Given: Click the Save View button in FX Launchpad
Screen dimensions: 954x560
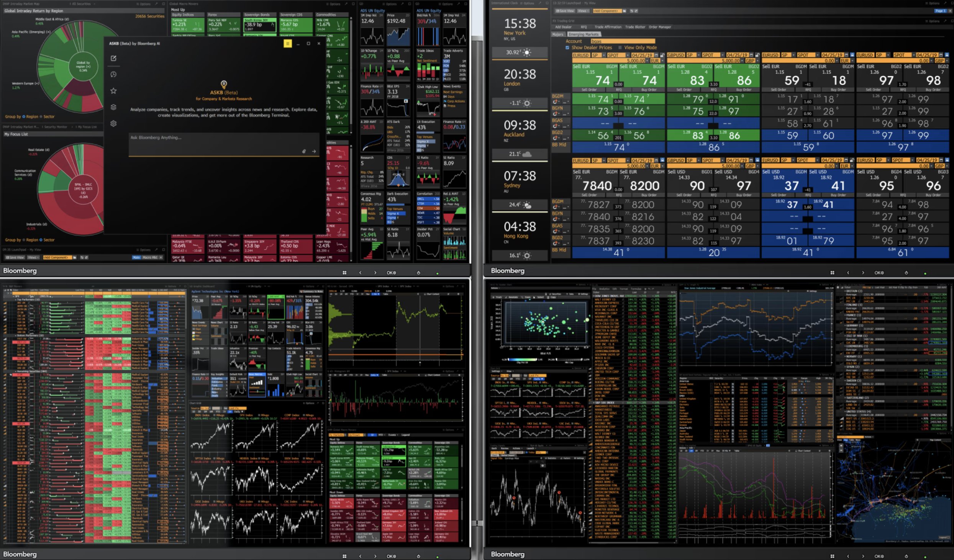Looking at the screenshot, I should (565, 11).
